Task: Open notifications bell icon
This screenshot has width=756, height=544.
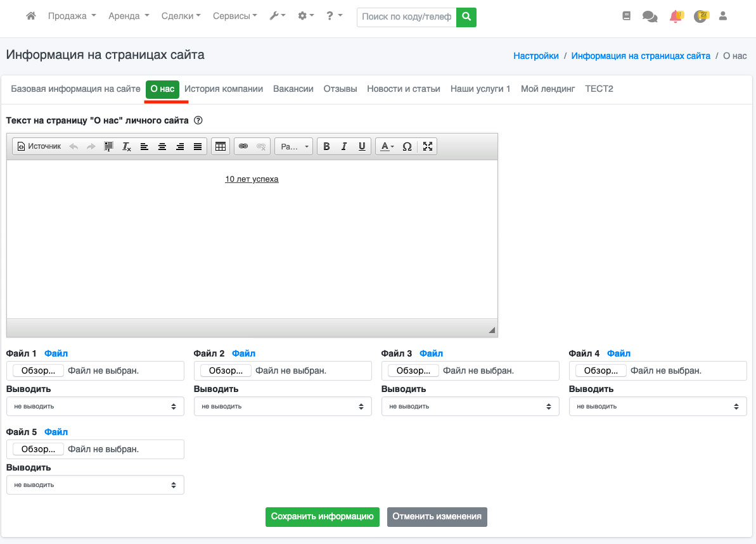Action: (x=676, y=16)
